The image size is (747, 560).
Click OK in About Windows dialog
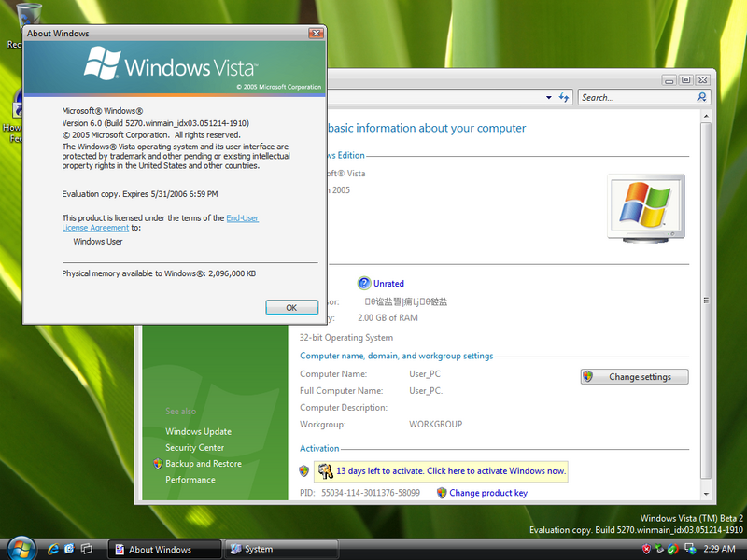(291, 308)
